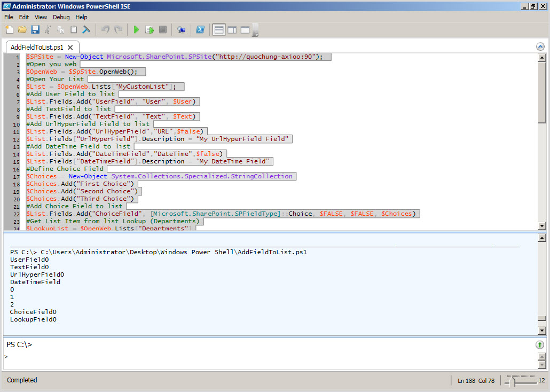Click the Stop Operation icon
Image resolution: width=550 pixels, height=392 pixels.
162,29
